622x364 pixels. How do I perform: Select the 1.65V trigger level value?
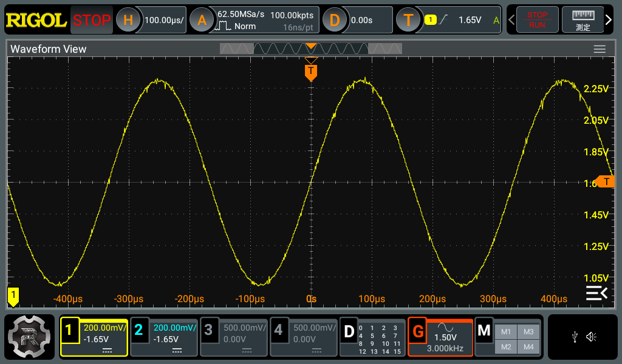(470, 20)
